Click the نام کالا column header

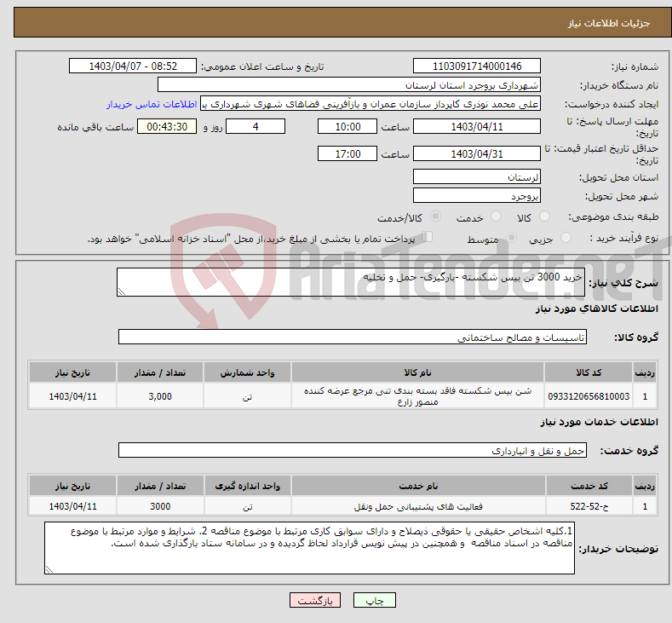(x=417, y=372)
